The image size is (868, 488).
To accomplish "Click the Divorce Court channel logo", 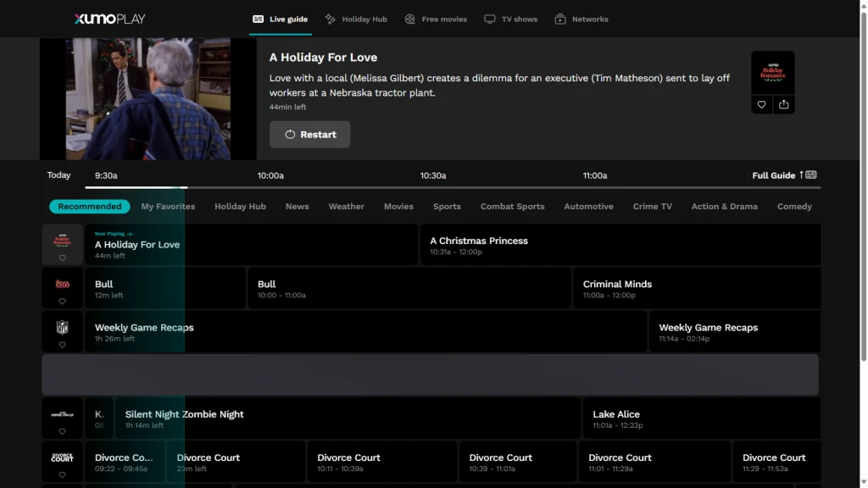I will [x=62, y=457].
